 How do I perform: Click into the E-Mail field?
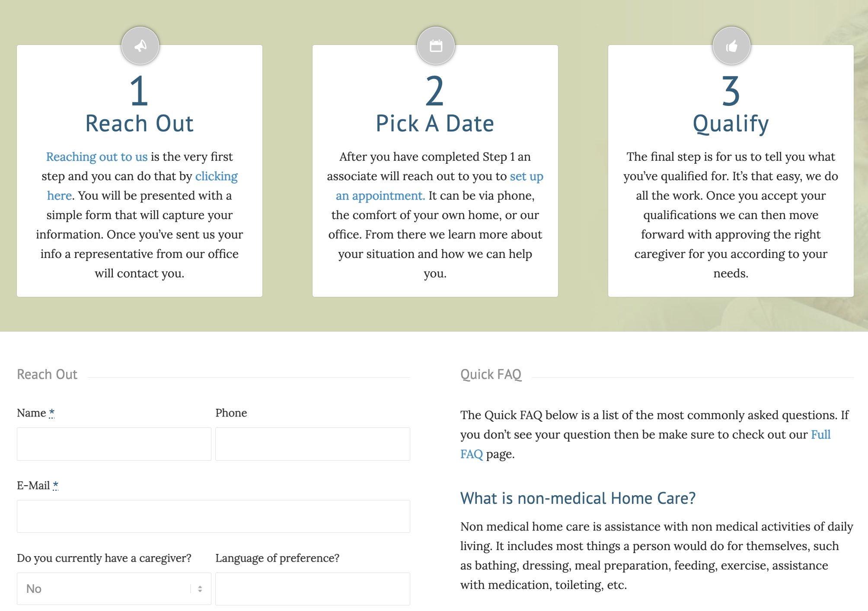pyautogui.click(x=214, y=516)
